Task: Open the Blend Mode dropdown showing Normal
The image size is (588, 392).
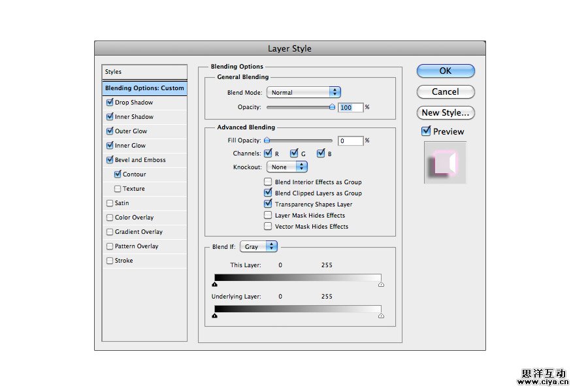Action: pyautogui.click(x=304, y=92)
